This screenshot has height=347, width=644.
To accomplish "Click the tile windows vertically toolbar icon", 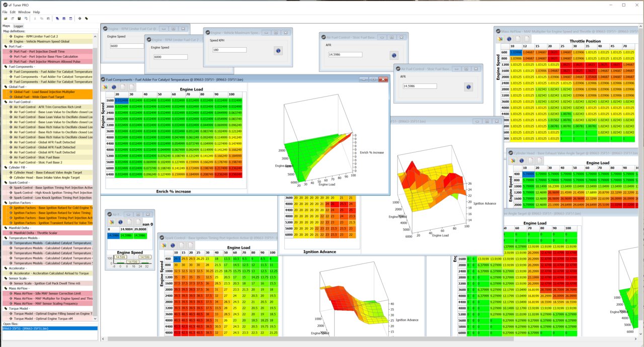I will click(x=70, y=18).
